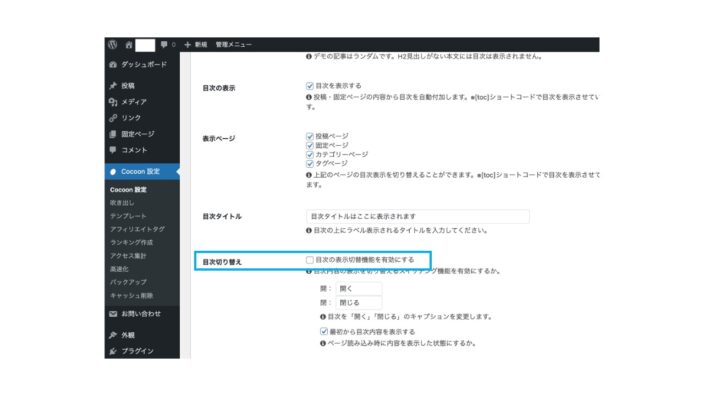Toggle the タグページ checkbox
704x396 pixels.
[x=310, y=163]
